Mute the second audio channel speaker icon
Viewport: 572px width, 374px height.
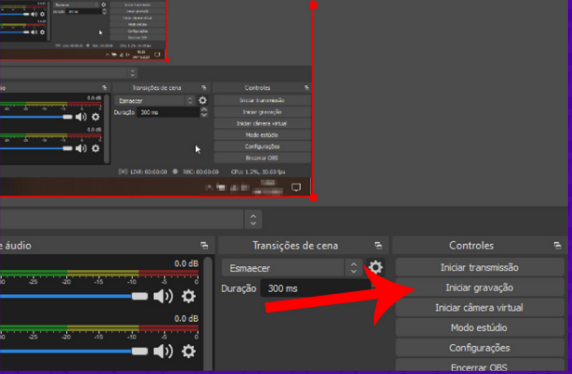pyautogui.click(x=163, y=351)
